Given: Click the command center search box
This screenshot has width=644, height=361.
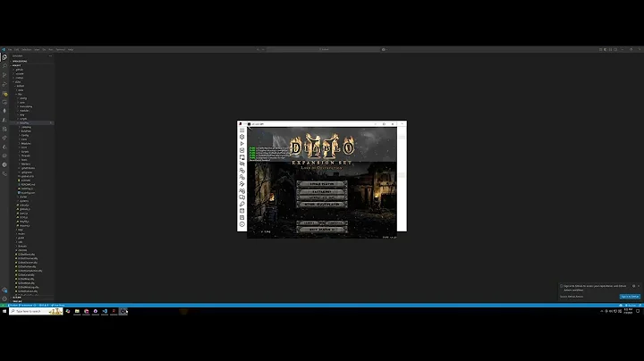Looking at the screenshot, I should coord(325,50).
